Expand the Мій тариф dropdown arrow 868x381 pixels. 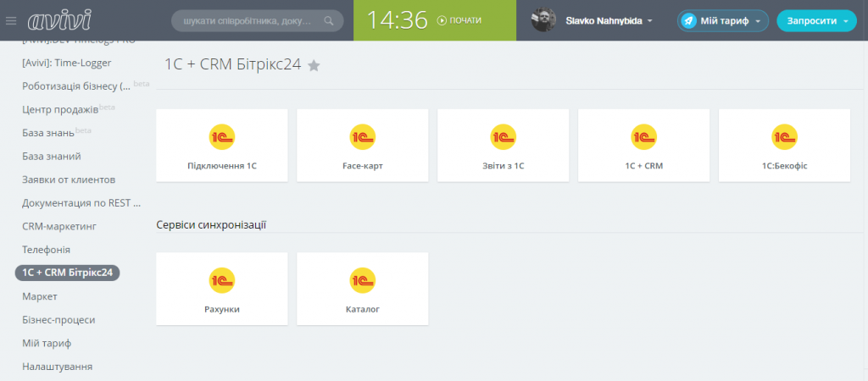(x=758, y=21)
